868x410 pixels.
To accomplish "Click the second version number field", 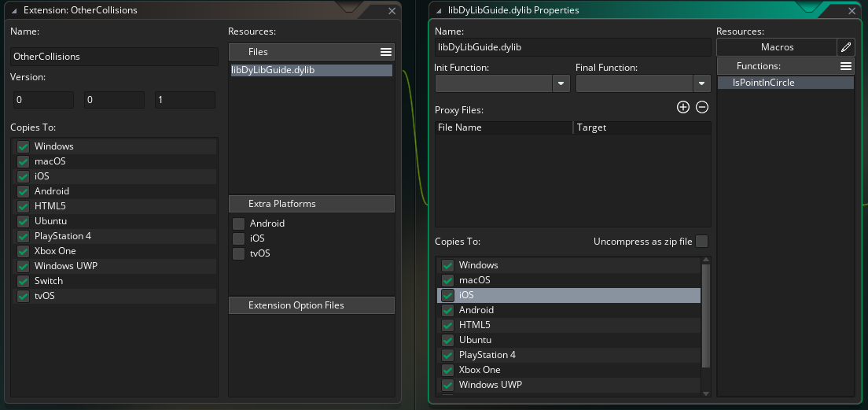I will [x=115, y=100].
